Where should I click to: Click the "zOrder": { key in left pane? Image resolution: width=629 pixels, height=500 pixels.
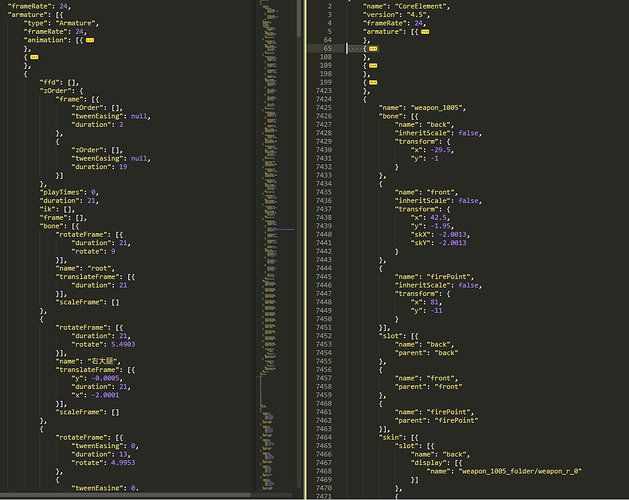[61, 91]
